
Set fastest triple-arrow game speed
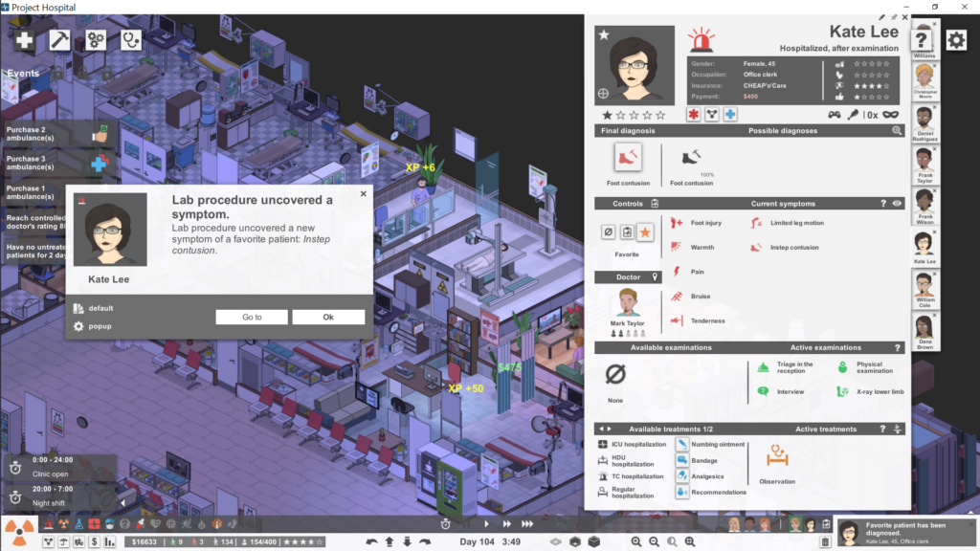(x=527, y=524)
